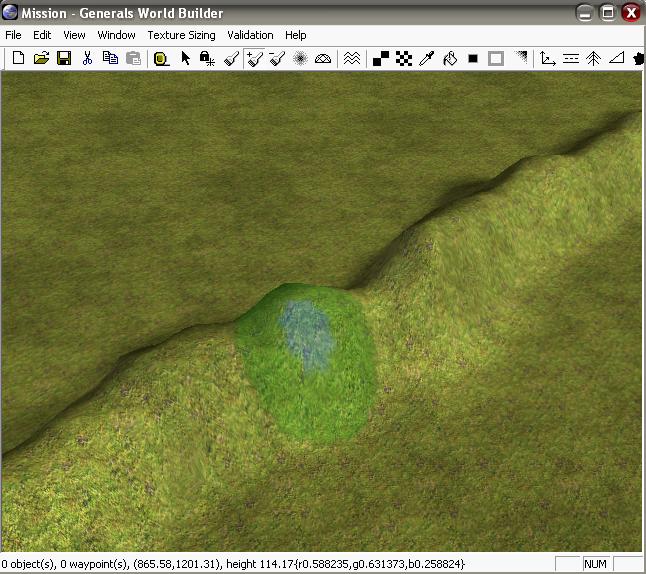
Task: Pick the eyedropper texture sampler
Action: pos(426,58)
